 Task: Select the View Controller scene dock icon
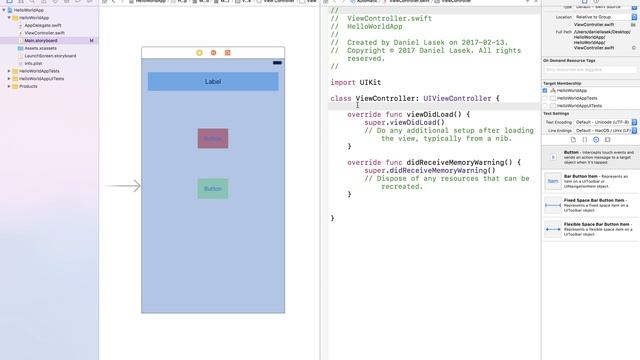pyautogui.click(x=199, y=53)
